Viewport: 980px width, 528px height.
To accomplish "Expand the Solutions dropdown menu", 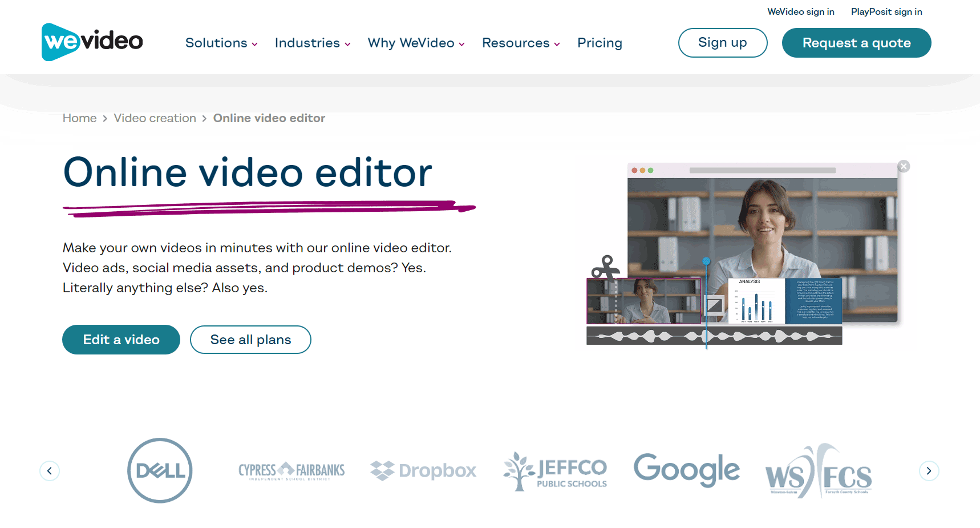I will [x=221, y=43].
